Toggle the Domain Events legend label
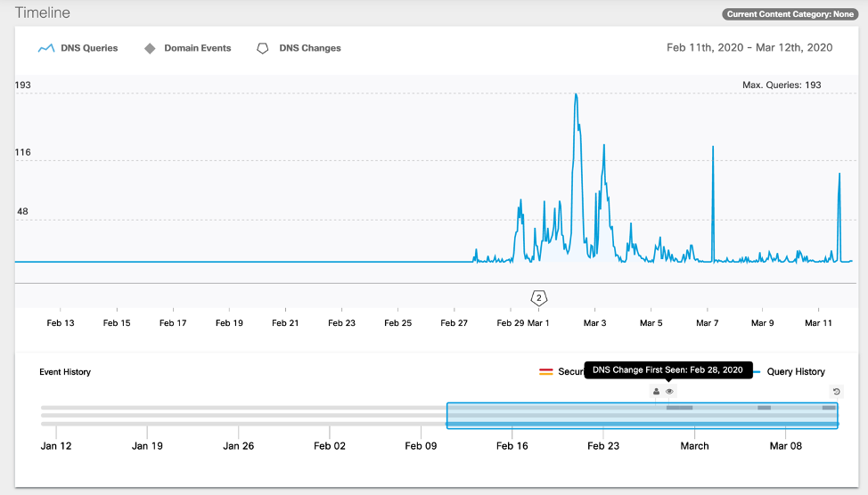Viewport: 868px width, 495px height. [197, 48]
